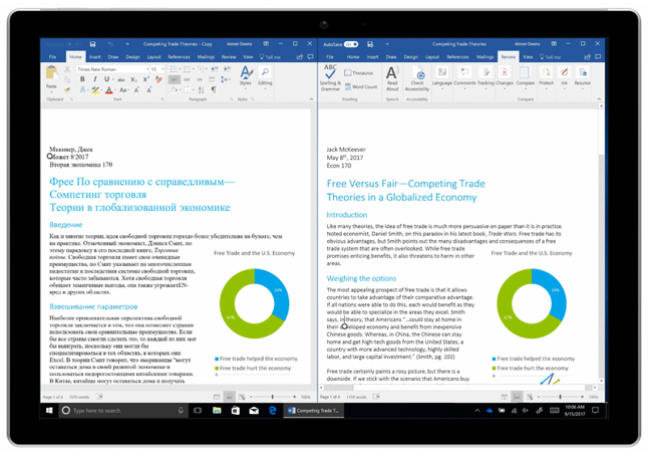648x456 pixels.
Task: Open the References tab in the left window
Action: coord(179,57)
